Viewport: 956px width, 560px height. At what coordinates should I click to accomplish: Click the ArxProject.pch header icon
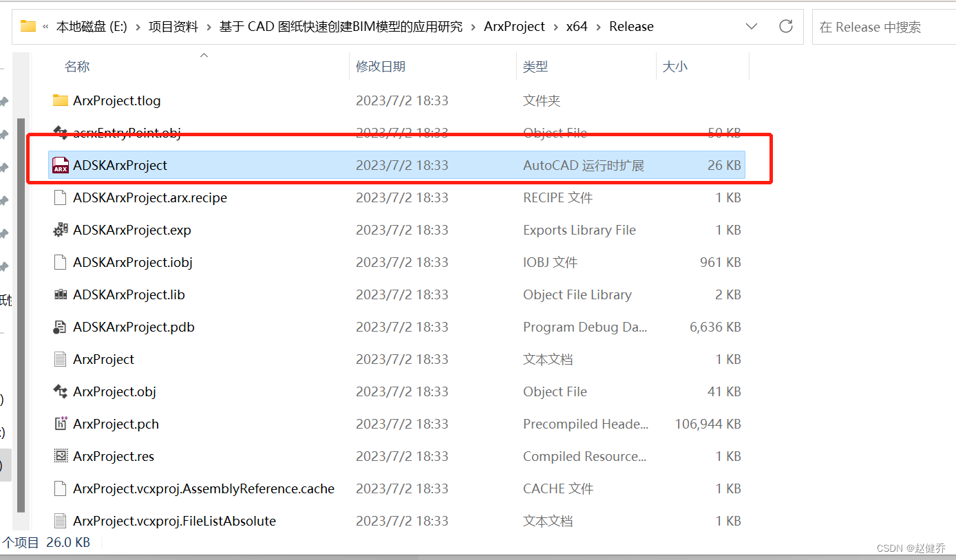pos(61,424)
